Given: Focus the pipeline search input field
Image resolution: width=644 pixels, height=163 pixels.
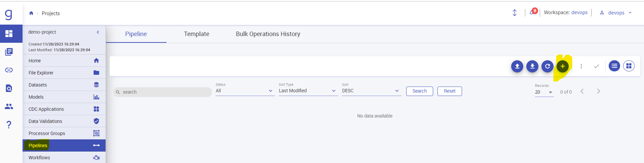Looking at the screenshot, I should coord(165,92).
